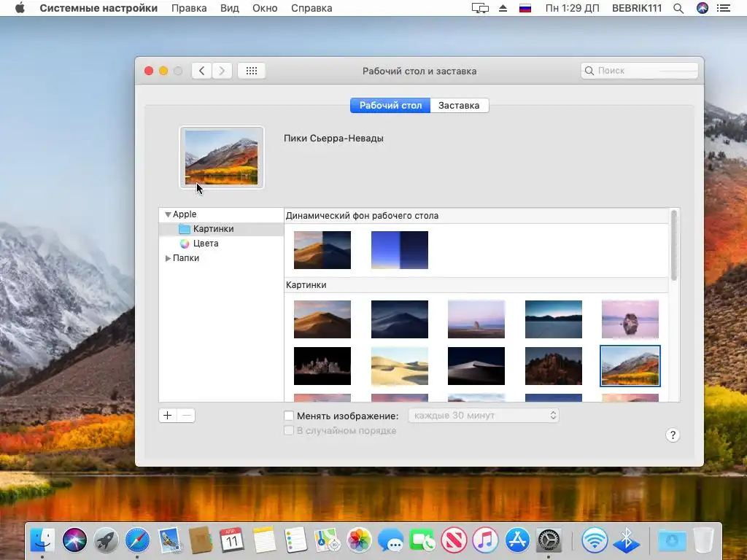The width and height of the screenshot is (747, 560).
Task: Open the red News app icon
Action: 454,540
